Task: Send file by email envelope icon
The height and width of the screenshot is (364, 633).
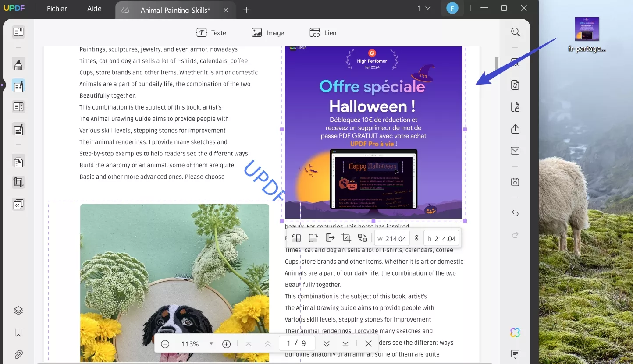Action: pos(515,151)
